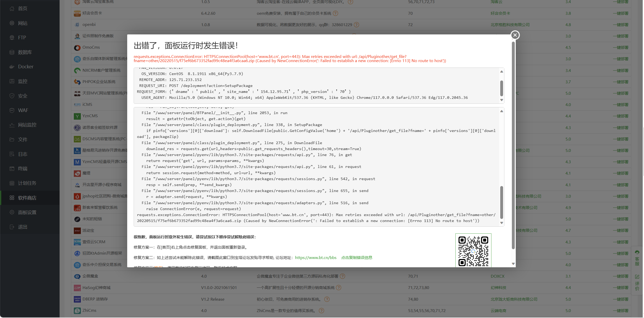Click the 文件 folder icon
644x318 pixels.
tap(12, 139)
